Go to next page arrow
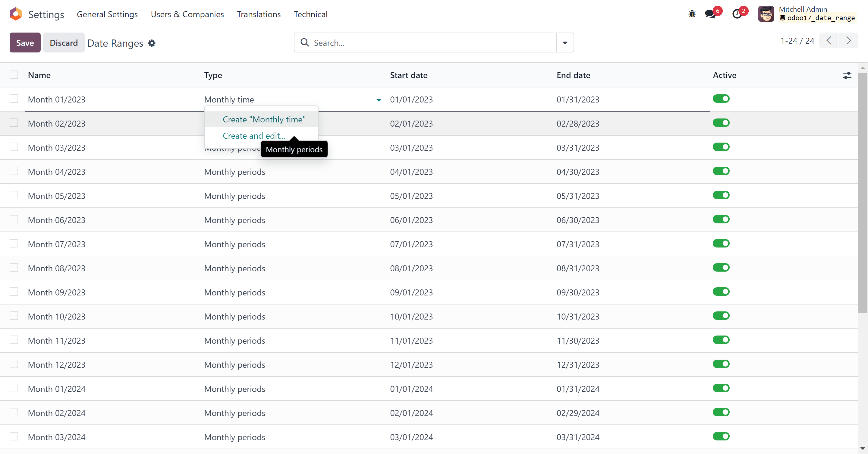This screenshot has height=454, width=868. (x=848, y=41)
